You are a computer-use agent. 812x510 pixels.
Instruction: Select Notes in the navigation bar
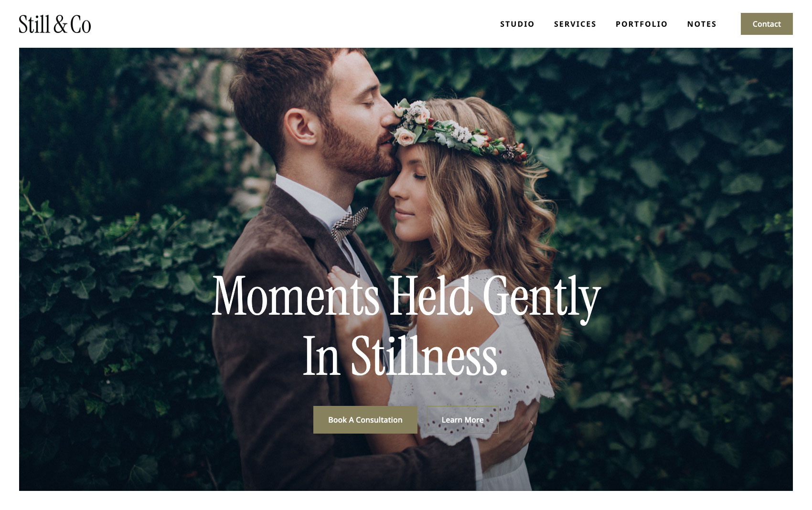(x=702, y=24)
